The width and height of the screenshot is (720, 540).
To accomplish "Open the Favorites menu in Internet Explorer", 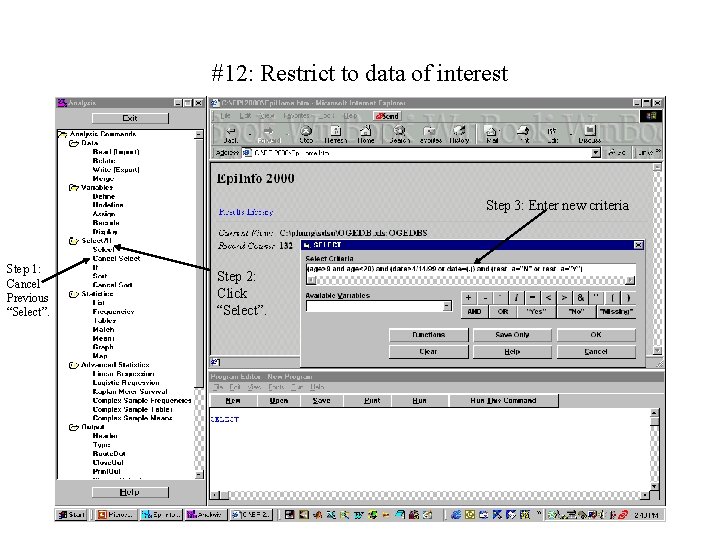I will click(296, 116).
